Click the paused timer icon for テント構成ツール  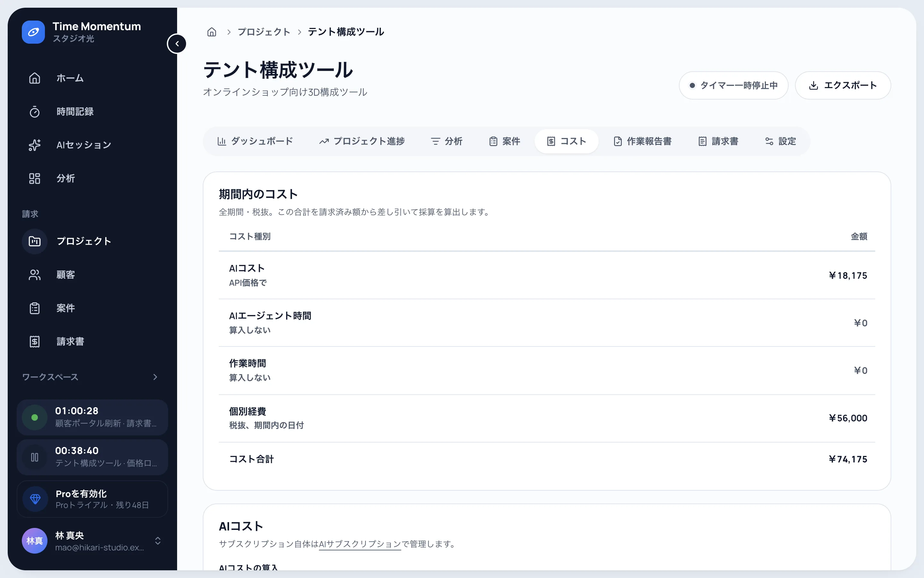(34, 457)
